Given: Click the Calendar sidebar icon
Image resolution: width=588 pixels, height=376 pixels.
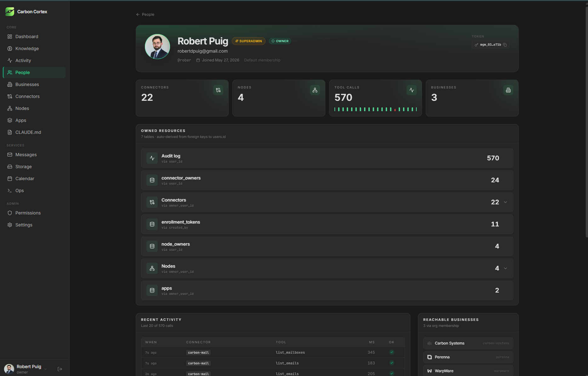Looking at the screenshot, I should 10,179.
